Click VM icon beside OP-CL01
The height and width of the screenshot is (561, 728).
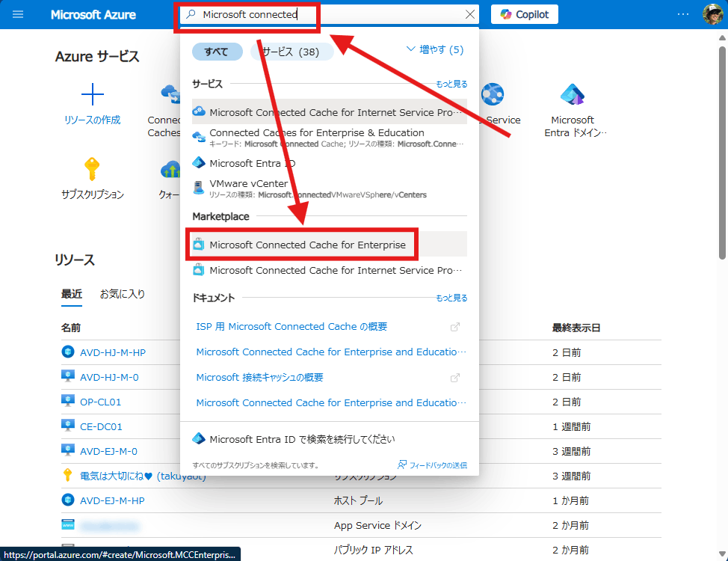(x=68, y=401)
